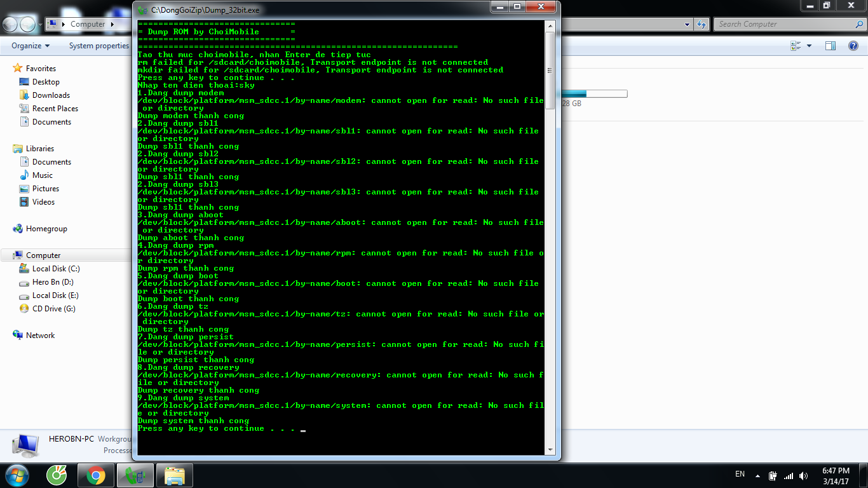The image size is (868, 488).
Task: Click the Homegroup navigation item
Action: [46, 229]
